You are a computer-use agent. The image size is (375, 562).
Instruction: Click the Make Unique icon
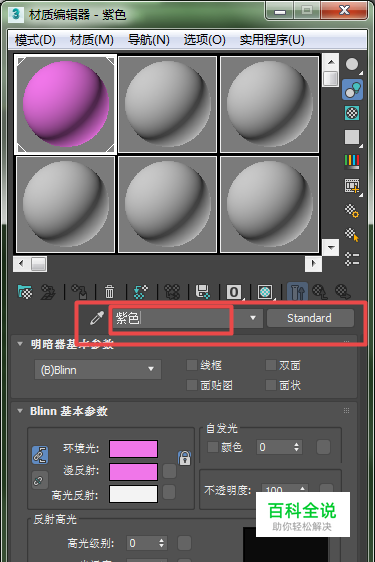point(172,292)
